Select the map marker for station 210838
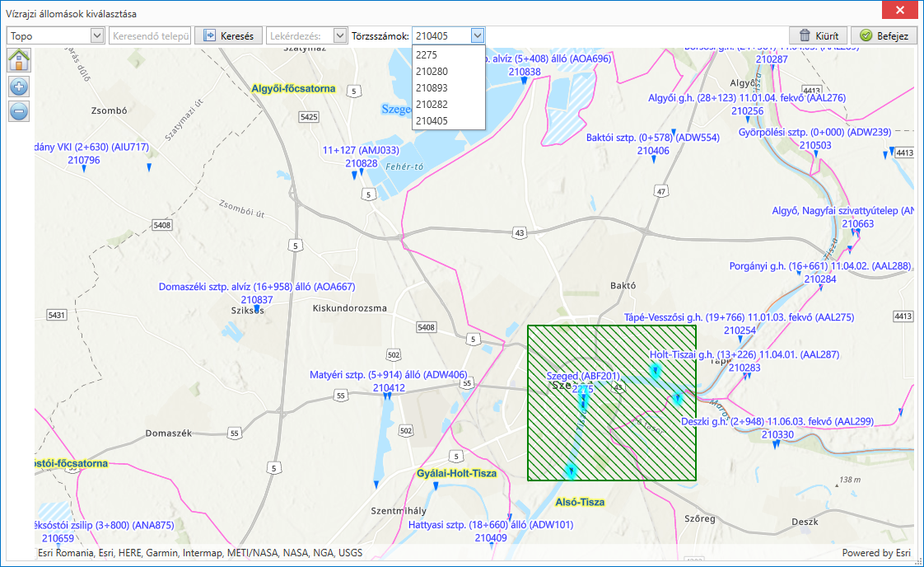 click(524, 81)
